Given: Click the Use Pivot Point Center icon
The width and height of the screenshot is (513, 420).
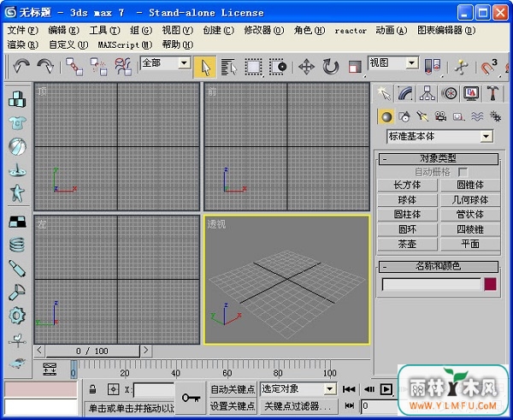Looking at the screenshot, I should [x=432, y=67].
